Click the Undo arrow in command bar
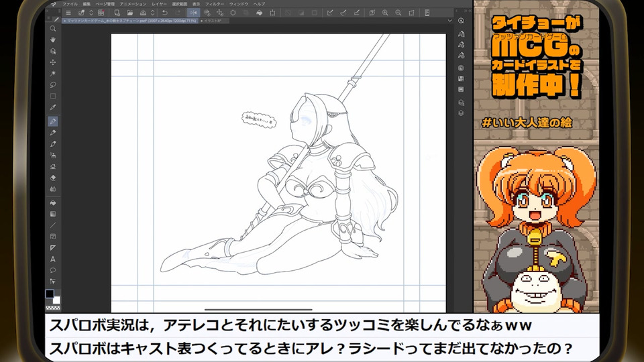The width and height of the screenshot is (644, 362). (x=165, y=12)
